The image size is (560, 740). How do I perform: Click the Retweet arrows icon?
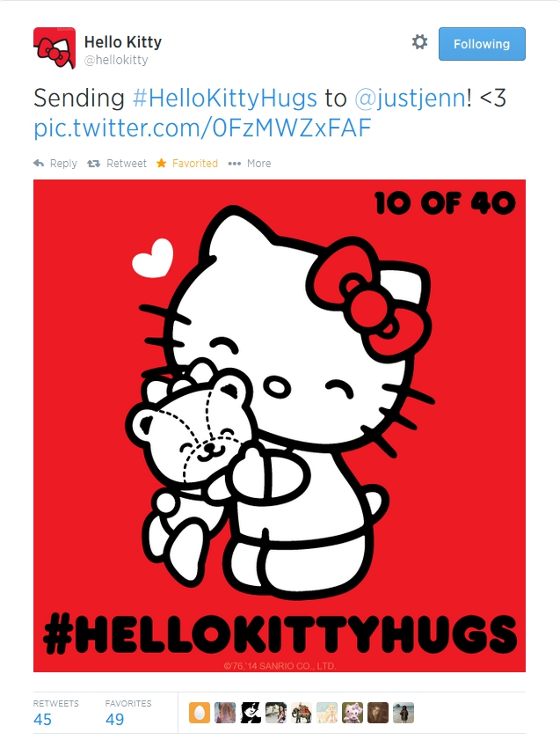[x=94, y=164]
